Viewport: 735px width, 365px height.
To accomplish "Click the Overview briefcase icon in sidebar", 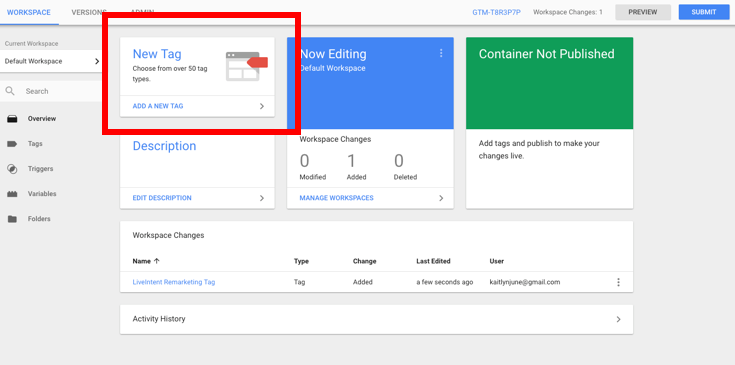I will pos(12,119).
